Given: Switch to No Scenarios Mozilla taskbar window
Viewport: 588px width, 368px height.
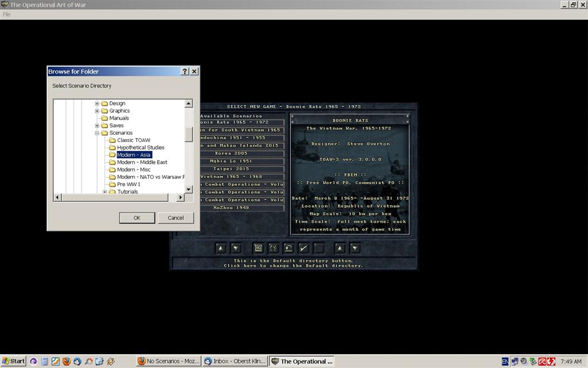Looking at the screenshot, I should (169, 361).
